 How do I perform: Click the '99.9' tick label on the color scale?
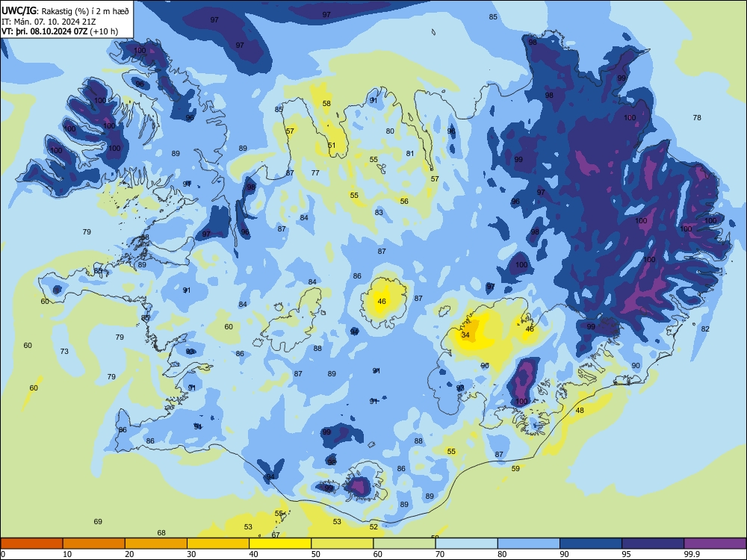coord(692,554)
